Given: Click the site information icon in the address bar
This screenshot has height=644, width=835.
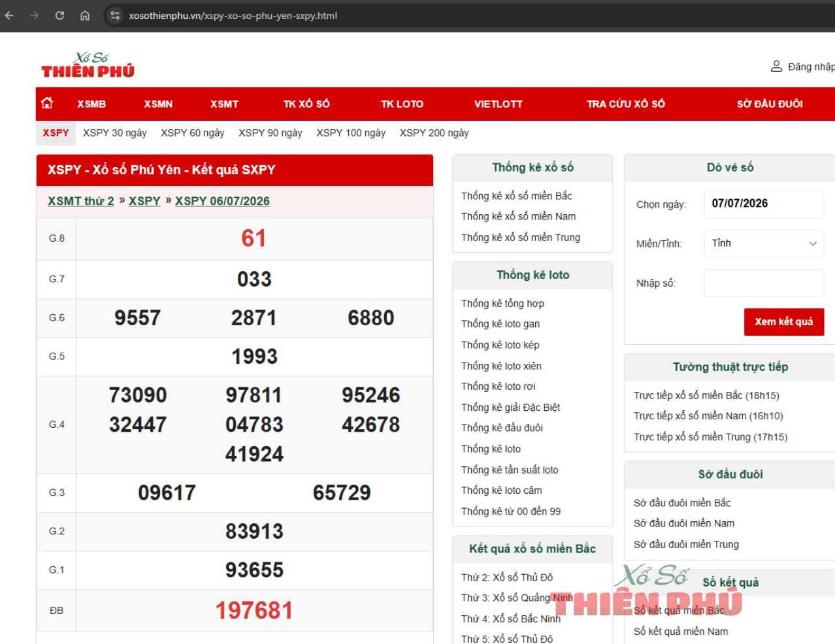Looking at the screenshot, I should (x=115, y=16).
